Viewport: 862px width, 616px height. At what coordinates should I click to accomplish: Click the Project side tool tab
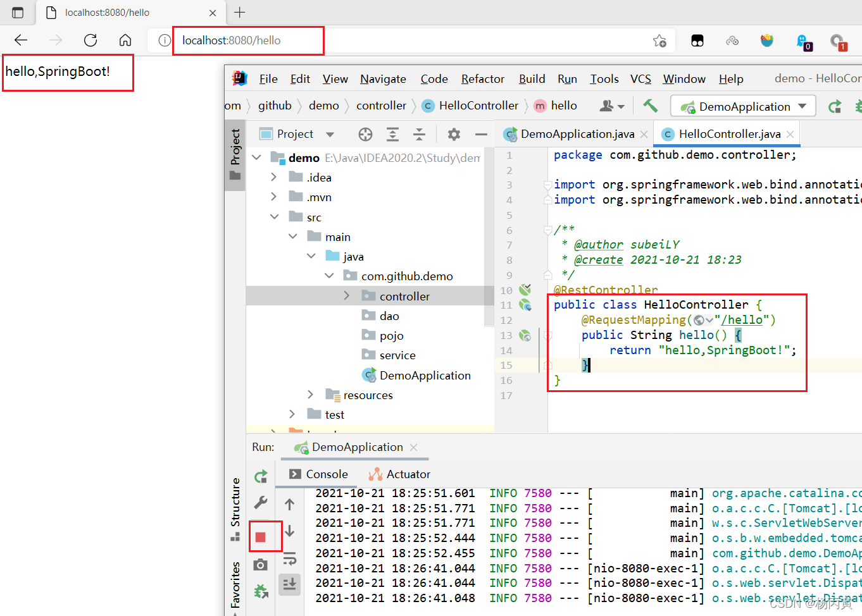click(x=235, y=154)
